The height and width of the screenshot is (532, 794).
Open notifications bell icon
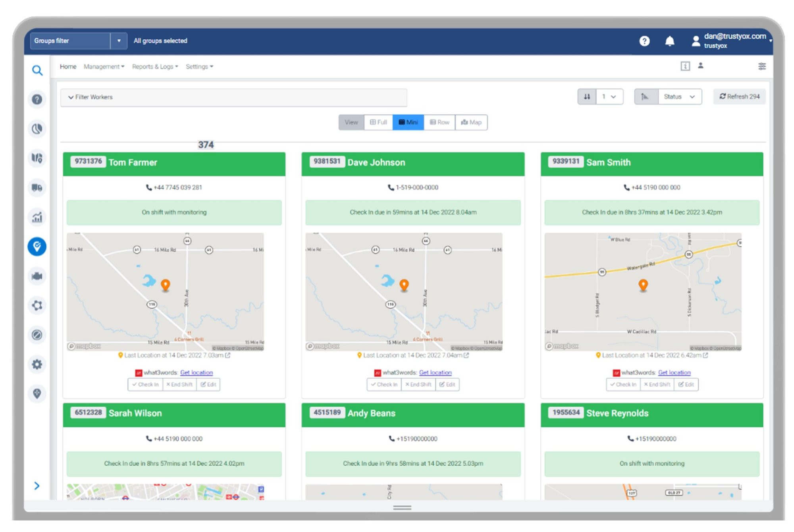(x=670, y=41)
